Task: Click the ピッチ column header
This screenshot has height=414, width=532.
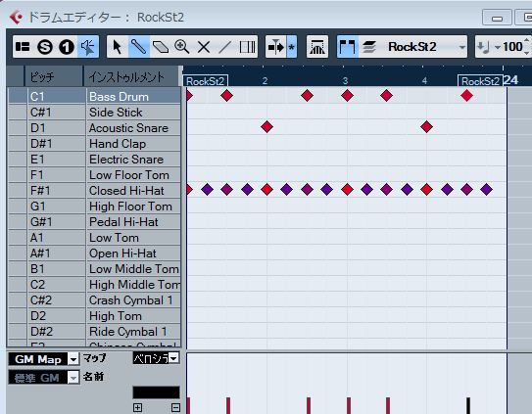Action: [x=54, y=77]
